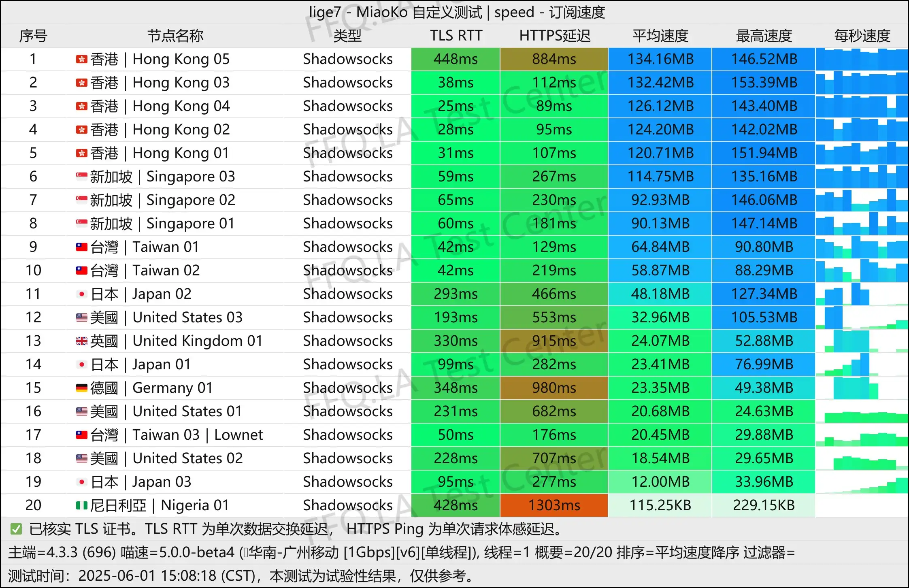The height and width of the screenshot is (588, 909).
Task: Click the 88.29MB max speed cell
Action: (764, 271)
